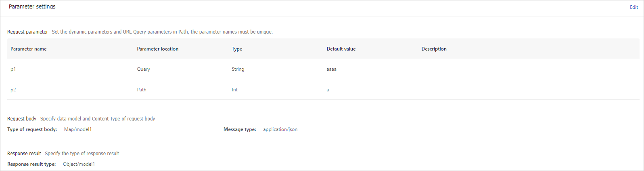This screenshot has width=644, height=171.
Task: Select the Parameter name column header
Action: [x=29, y=49]
